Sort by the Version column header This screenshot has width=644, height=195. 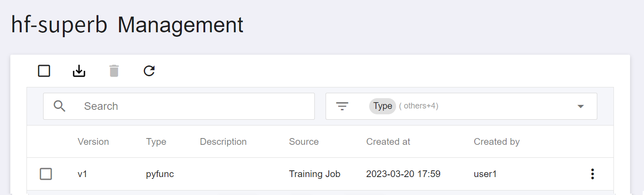(93, 142)
